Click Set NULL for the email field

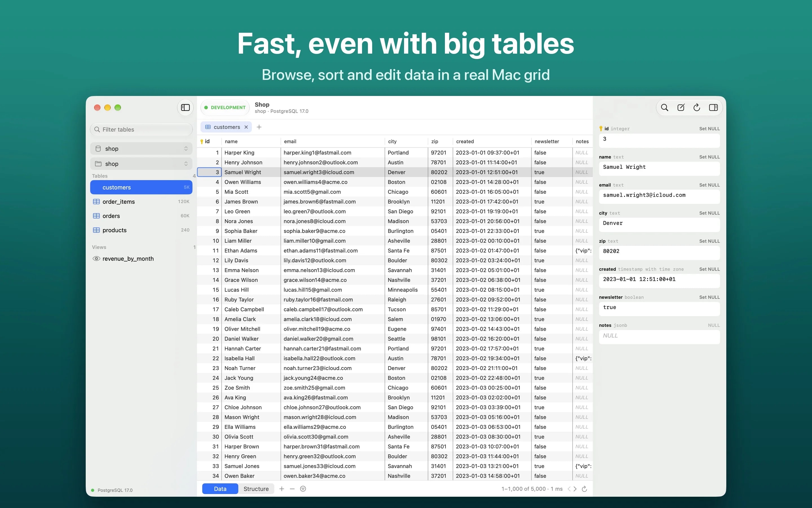tap(709, 185)
